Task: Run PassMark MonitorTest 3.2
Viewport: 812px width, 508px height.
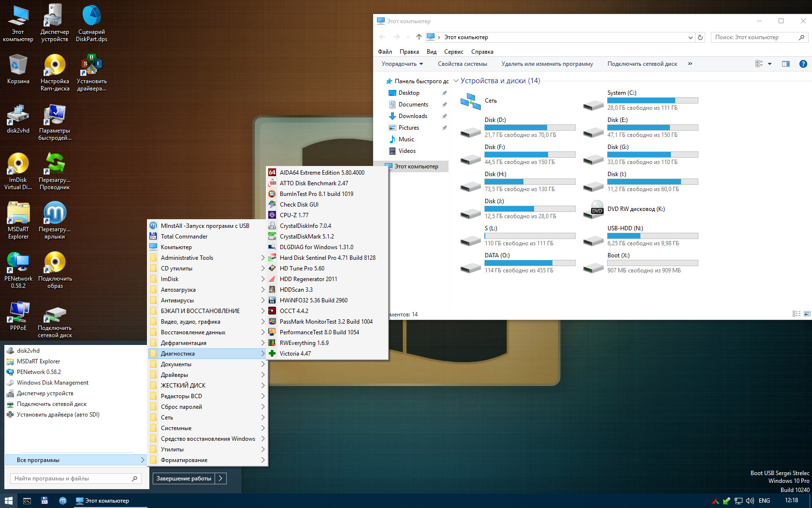Action: [327, 322]
